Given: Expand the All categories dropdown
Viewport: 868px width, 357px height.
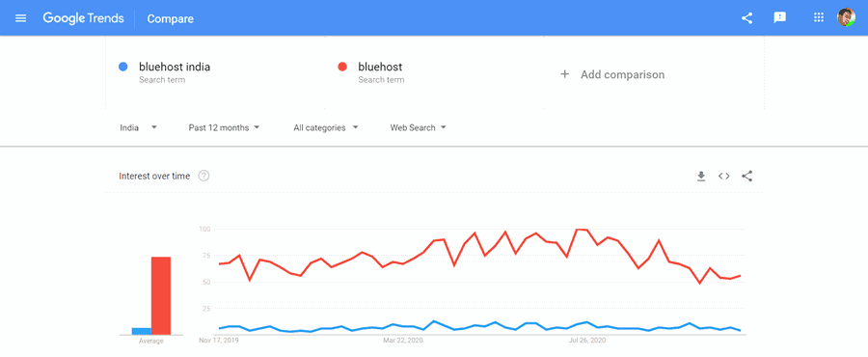Looking at the screenshot, I should (x=326, y=128).
